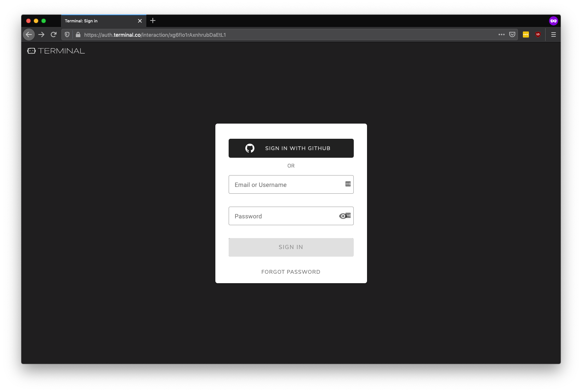Screen dimensions: 582x392
Task: Click the SIGN IN WITH GITHUB button
Action: (291, 148)
